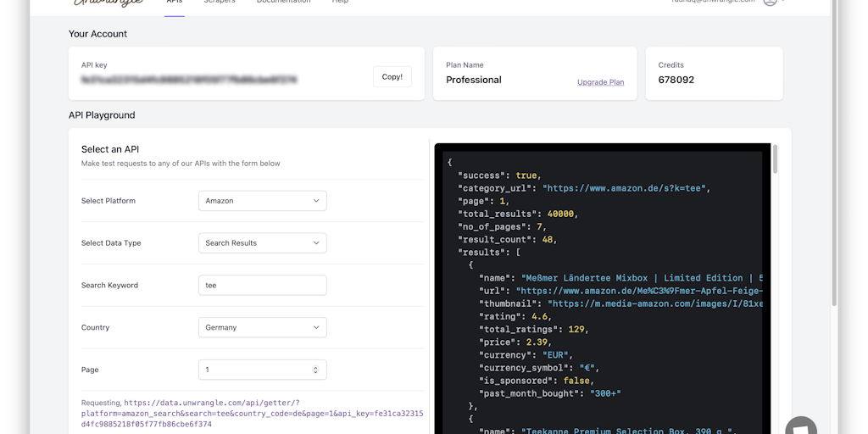Click the JSON response scrollbar
868x434 pixels.
(775, 159)
